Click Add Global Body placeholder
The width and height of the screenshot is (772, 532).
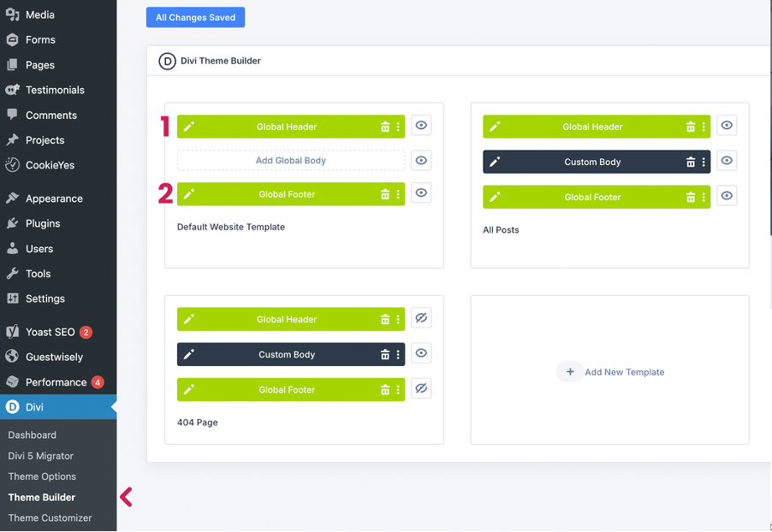click(x=291, y=161)
